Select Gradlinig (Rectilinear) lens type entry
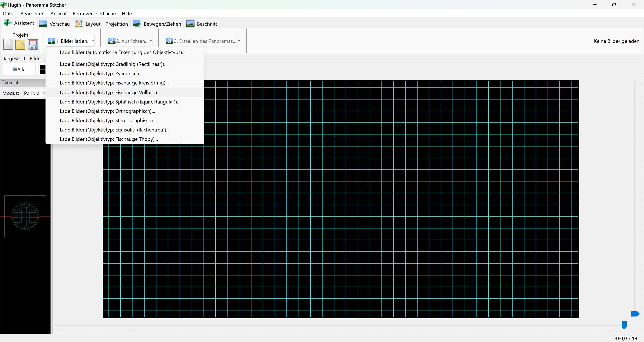This screenshot has width=644, height=342. 113,64
